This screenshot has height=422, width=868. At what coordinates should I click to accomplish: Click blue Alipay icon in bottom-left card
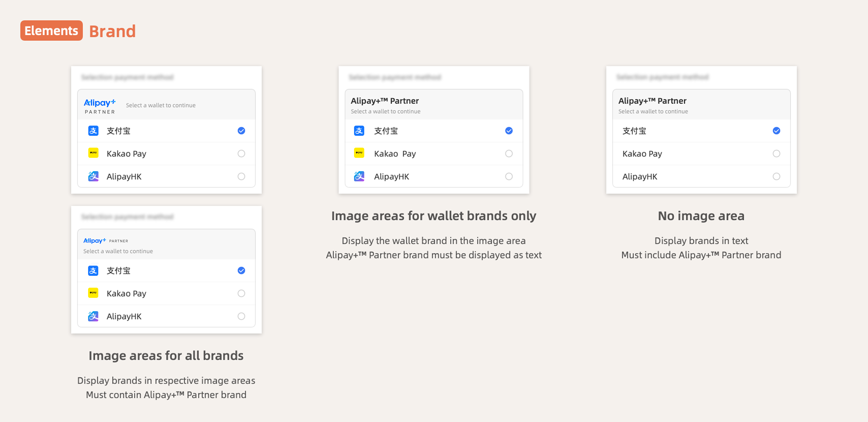tap(93, 271)
